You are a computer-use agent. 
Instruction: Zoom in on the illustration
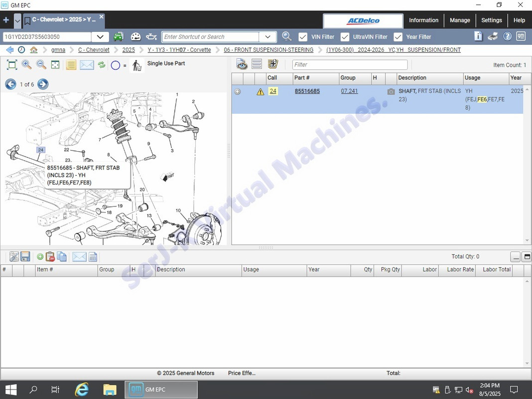click(26, 64)
